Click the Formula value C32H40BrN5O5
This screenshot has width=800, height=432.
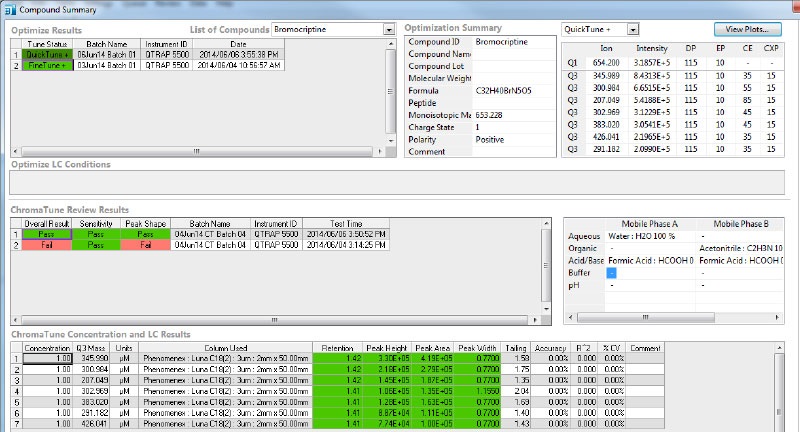tap(514, 90)
